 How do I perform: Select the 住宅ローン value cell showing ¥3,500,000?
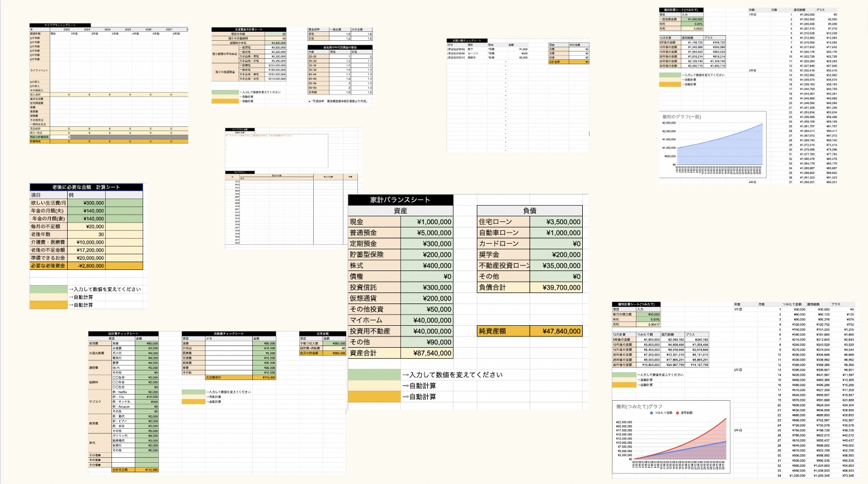click(555, 222)
